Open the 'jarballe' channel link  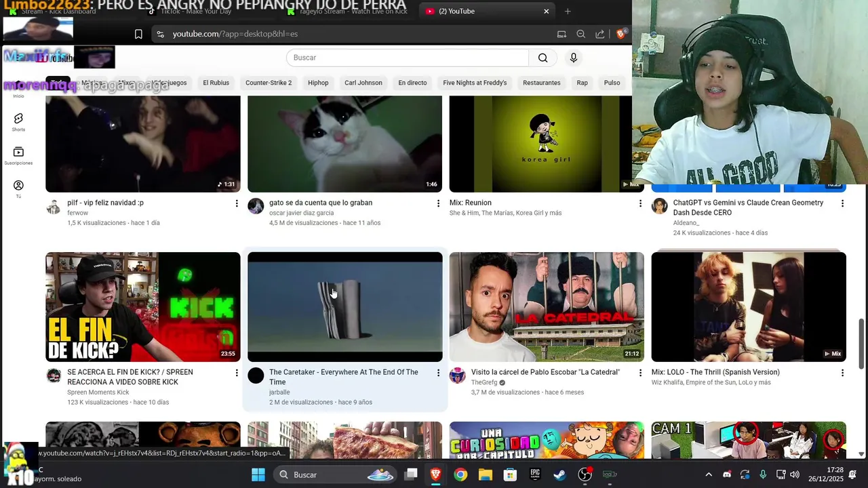click(279, 392)
